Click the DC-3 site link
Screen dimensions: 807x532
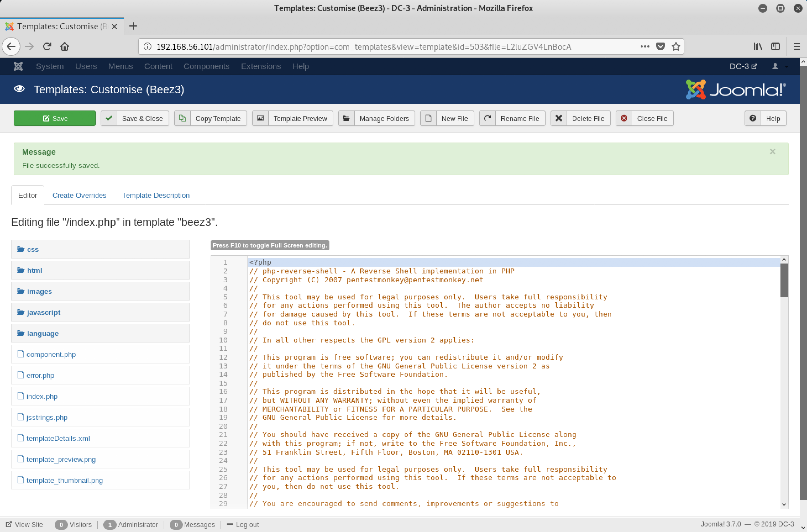[x=743, y=66]
